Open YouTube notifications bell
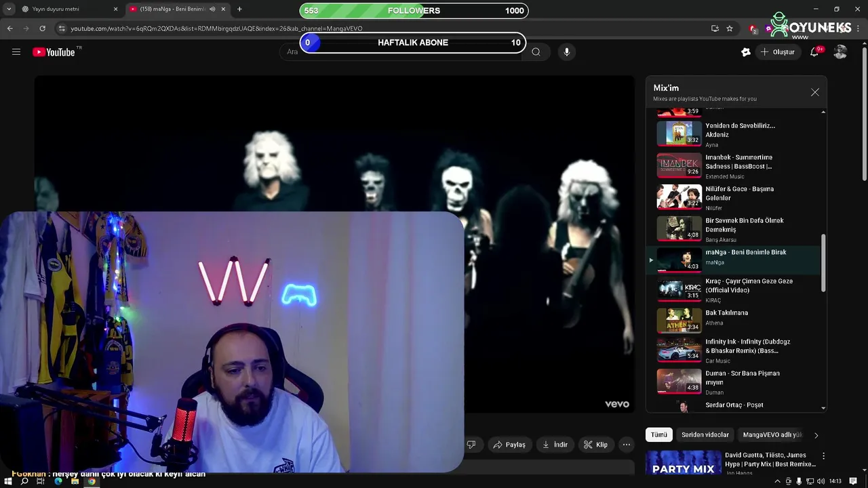868x488 pixels. (814, 52)
